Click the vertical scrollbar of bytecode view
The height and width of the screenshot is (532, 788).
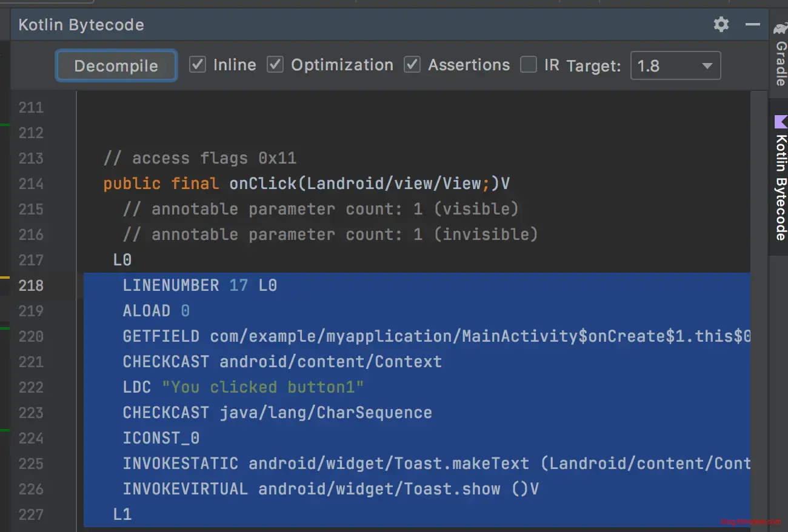tap(758, 303)
